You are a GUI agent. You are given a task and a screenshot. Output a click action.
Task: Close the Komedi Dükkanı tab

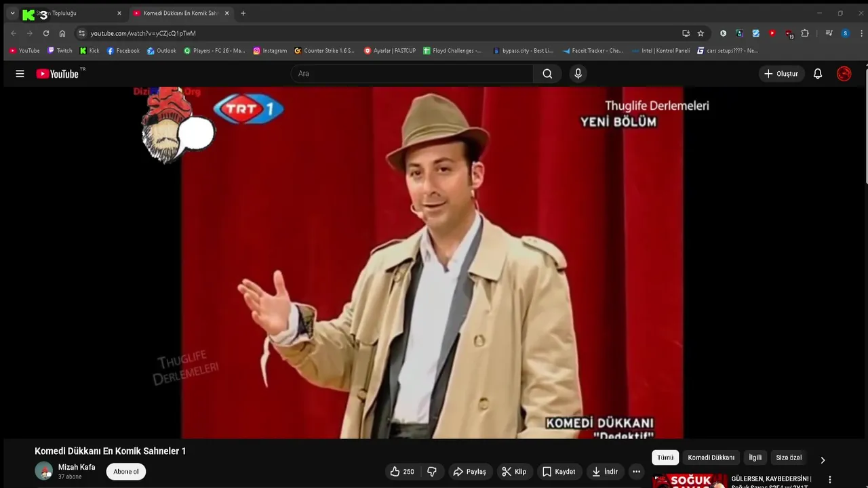[x=226, y=13]
